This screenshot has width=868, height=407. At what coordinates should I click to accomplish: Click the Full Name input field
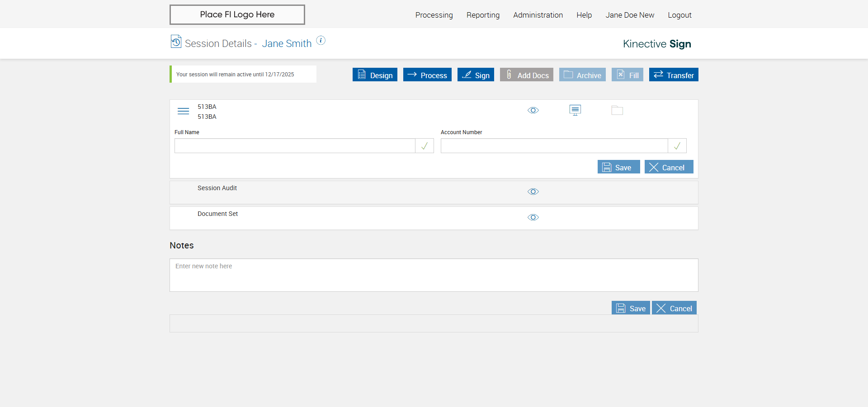(x=295, y=146)
